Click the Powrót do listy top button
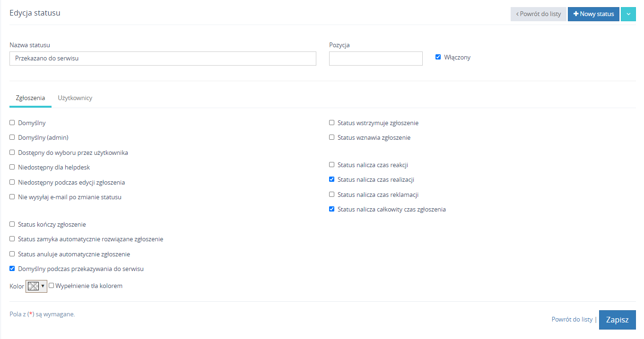The image size is (644, 339). tap(539, 14)
